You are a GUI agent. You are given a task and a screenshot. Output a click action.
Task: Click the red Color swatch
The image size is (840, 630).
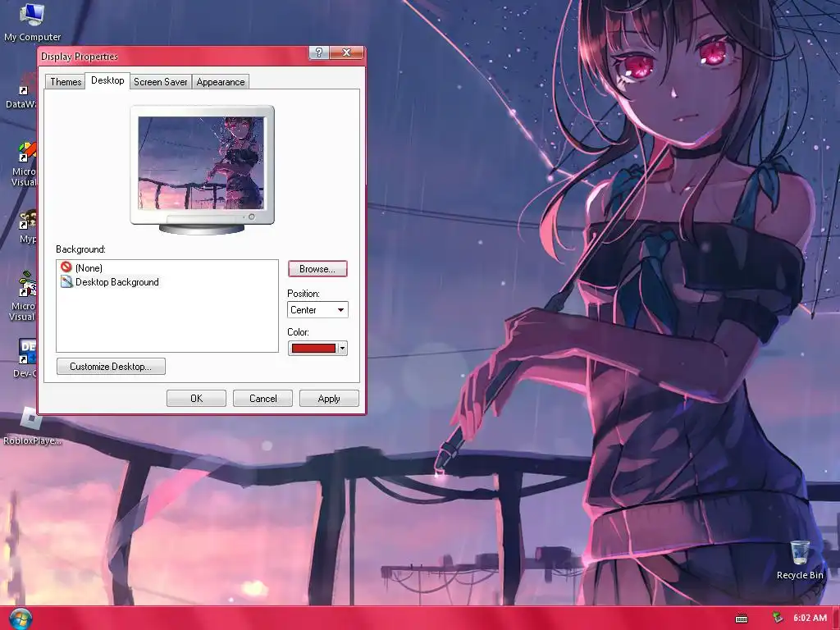pos(313,348)
